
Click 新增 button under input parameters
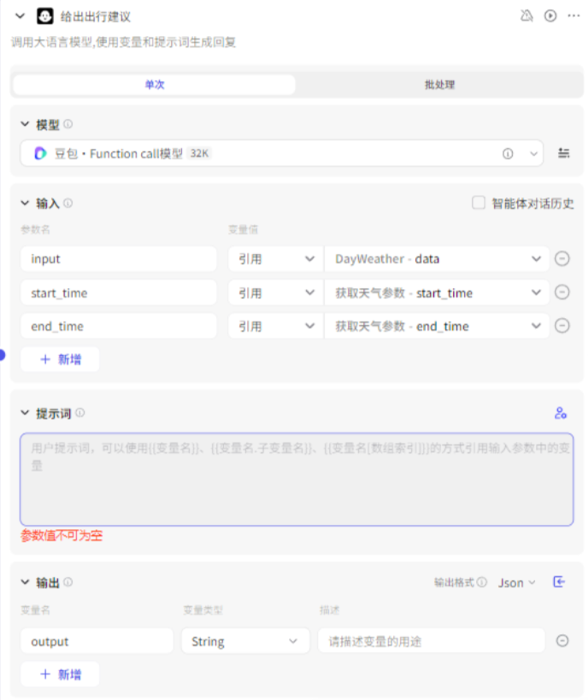pyautogui.click(x=60, y=359)
